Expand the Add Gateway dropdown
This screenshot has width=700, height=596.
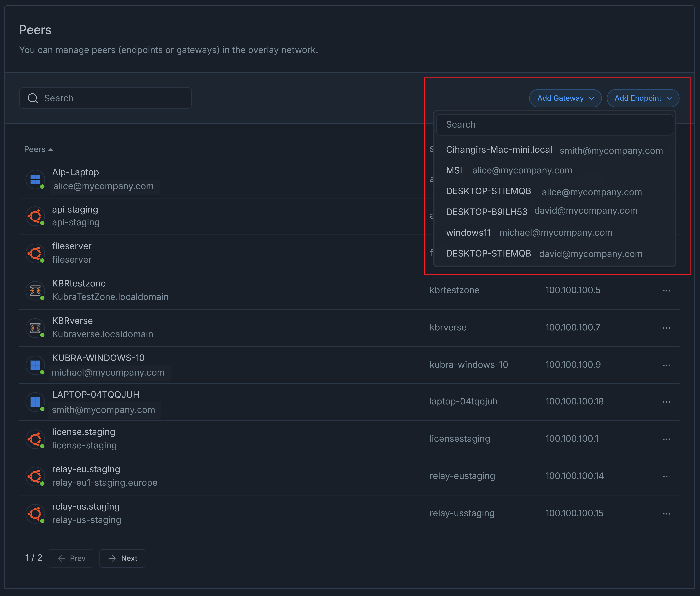click(x=565, y=98)
